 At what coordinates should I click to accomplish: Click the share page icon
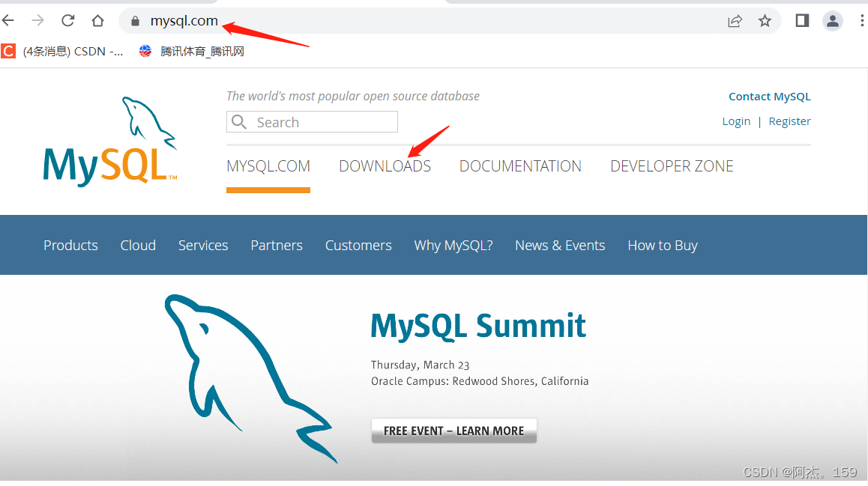point(735,21)
